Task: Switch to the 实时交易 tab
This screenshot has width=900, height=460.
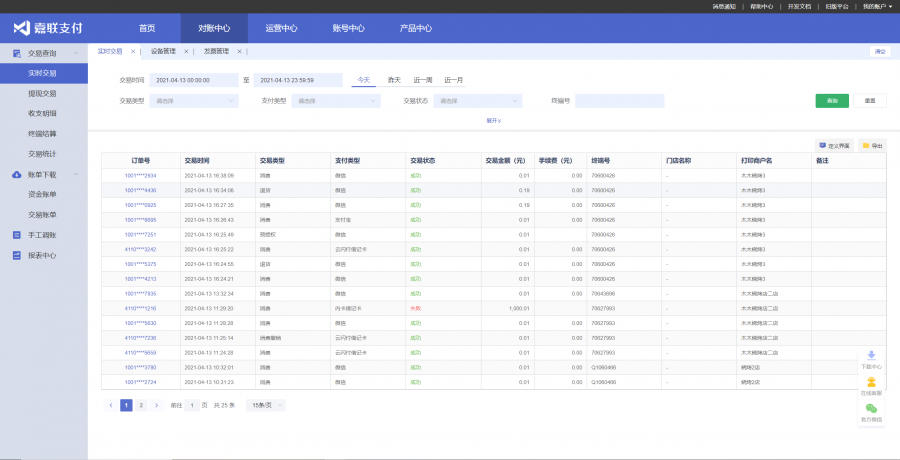Action: coord(110,51)
